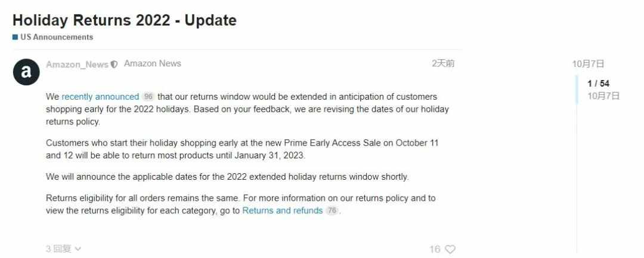
Task: Click the Amazon_News avatar icon
Action: tap(26, 72)
